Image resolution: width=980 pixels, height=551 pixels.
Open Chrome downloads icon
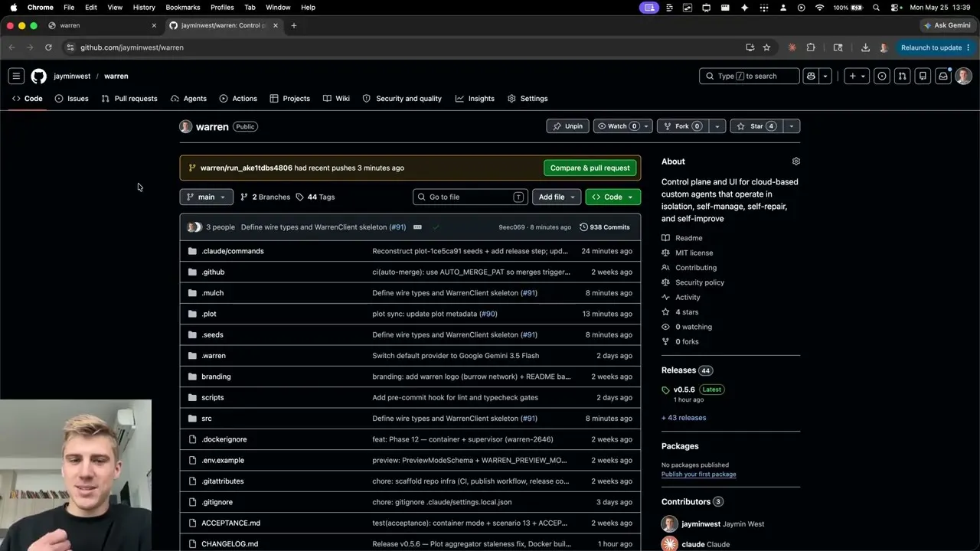(x=865, y=47)
